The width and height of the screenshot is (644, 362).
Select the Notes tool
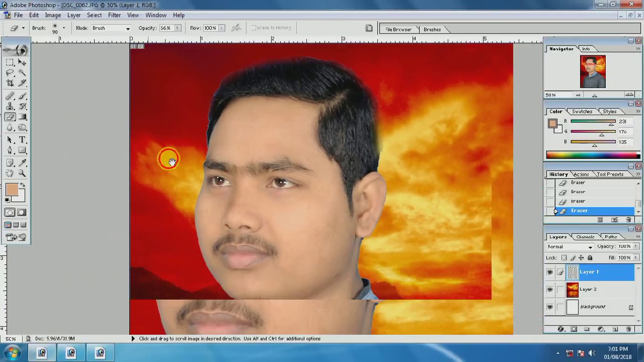click(x=10, y=163)
